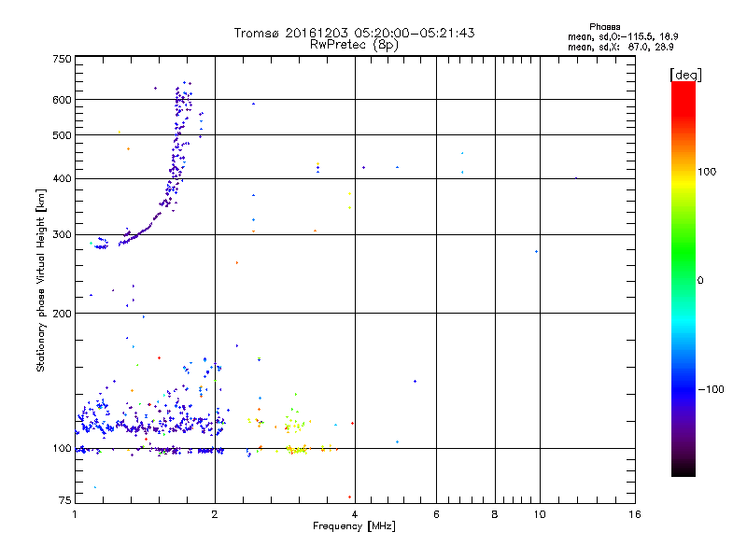Click the y-axis tick label '100'
Screen dimensions: 747x560
coord(63,448)
